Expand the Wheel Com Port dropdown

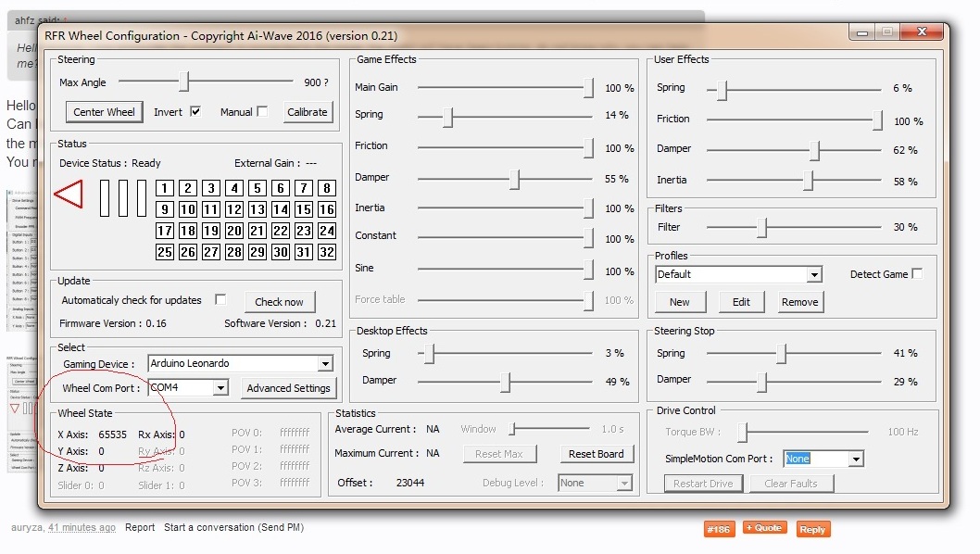click(x=220, y=388)
